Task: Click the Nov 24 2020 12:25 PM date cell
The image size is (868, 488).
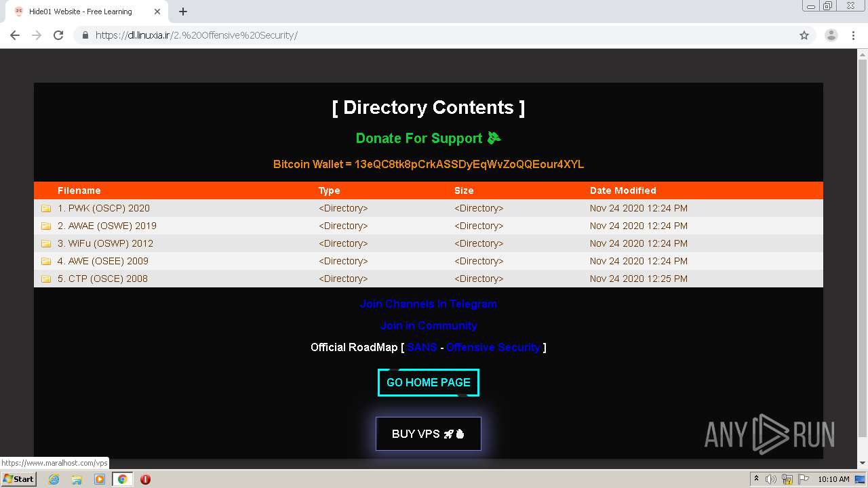Action: coord(639,279)
